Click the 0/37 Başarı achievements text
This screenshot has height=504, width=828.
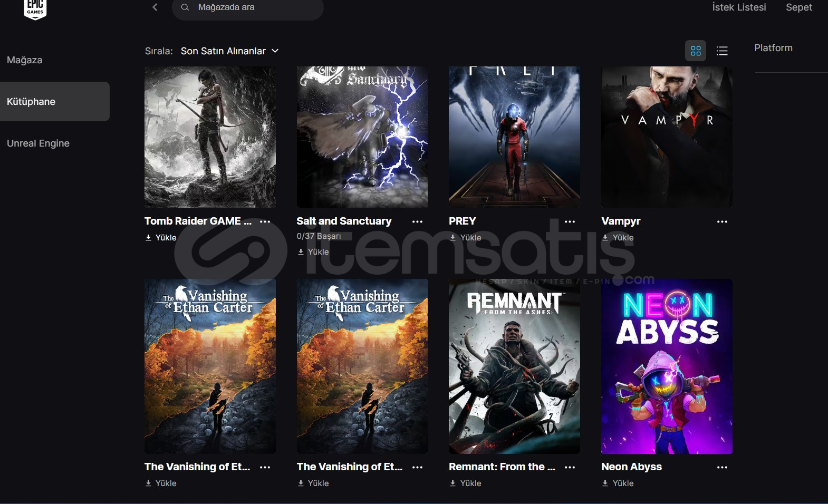(319, 236)
